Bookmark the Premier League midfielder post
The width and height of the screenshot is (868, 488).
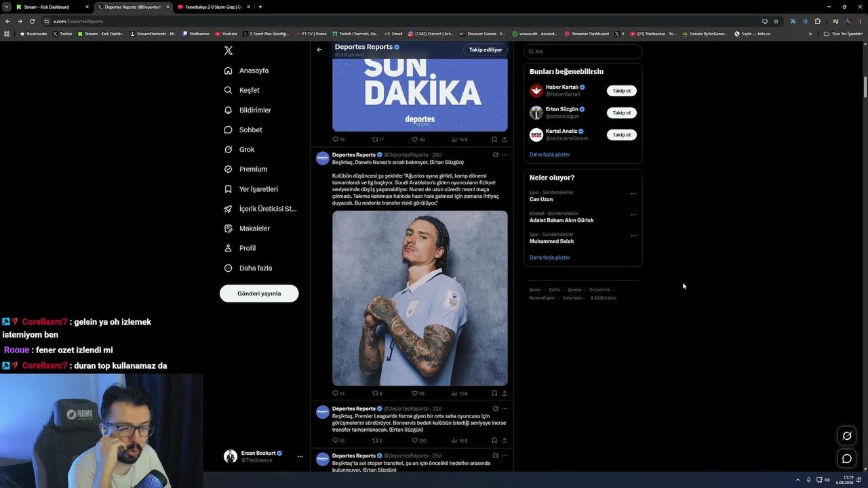494,441
